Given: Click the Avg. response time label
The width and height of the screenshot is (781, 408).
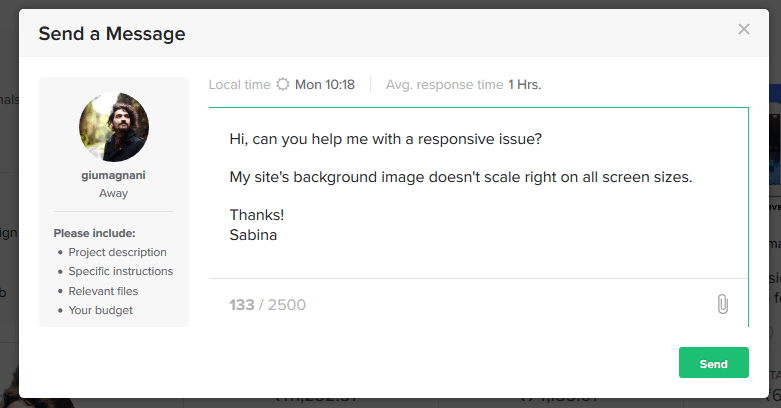Looking at the screenshot, I should (x=444, y=85).
